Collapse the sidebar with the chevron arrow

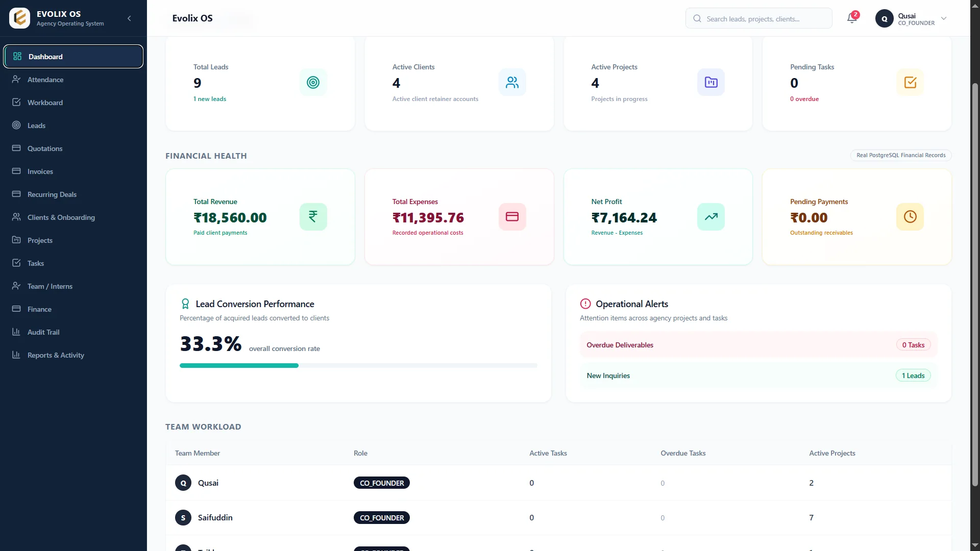point(129,18)
